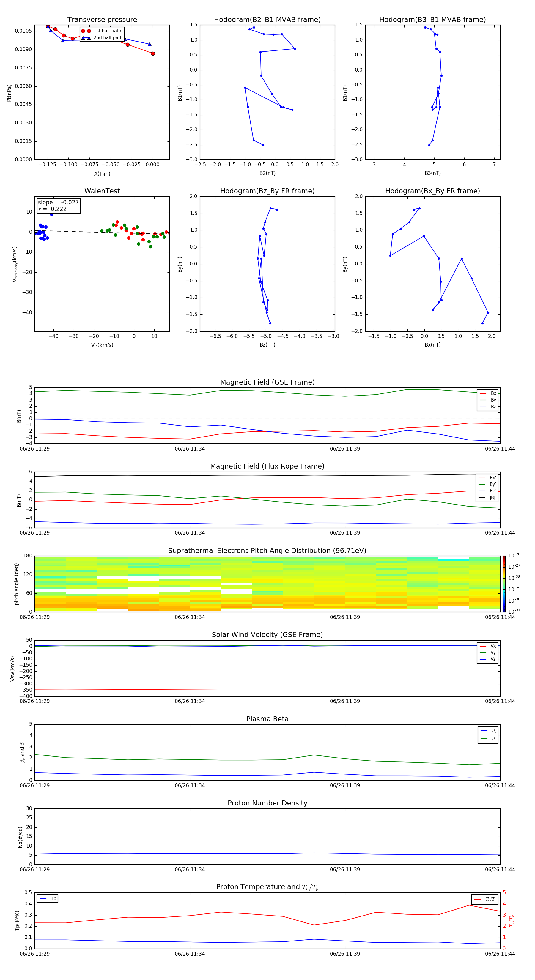
Task: Click the "B3(nT)" axis label
Action: pyautogui.click(x=432, y=173)
